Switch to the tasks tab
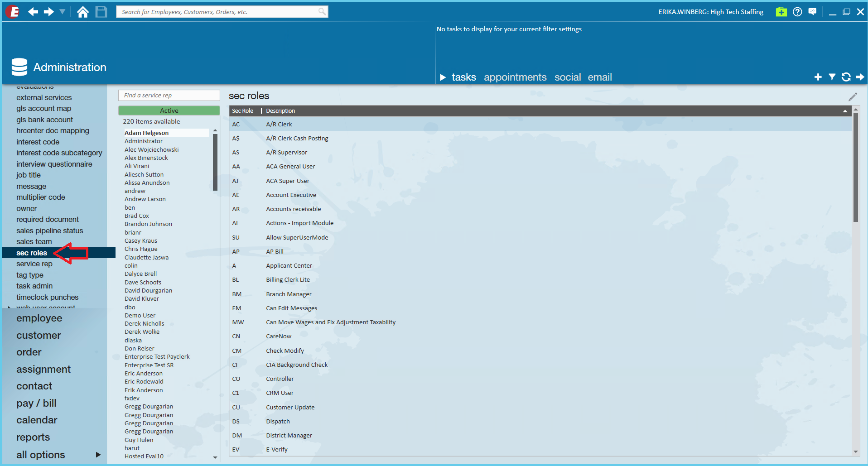 463,77
